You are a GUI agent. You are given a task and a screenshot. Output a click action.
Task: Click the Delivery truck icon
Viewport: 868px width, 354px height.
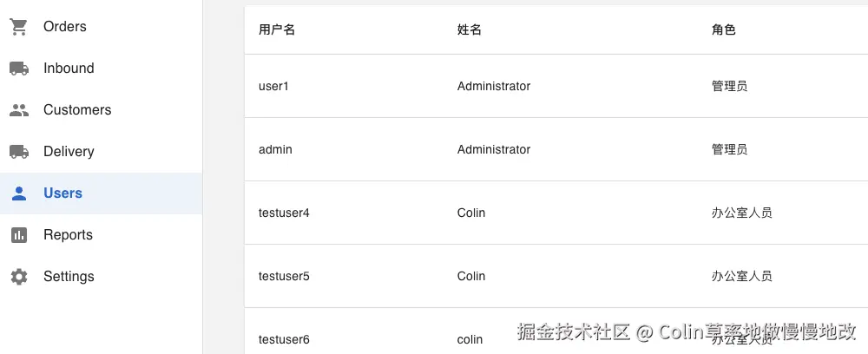tap(19, 152)
